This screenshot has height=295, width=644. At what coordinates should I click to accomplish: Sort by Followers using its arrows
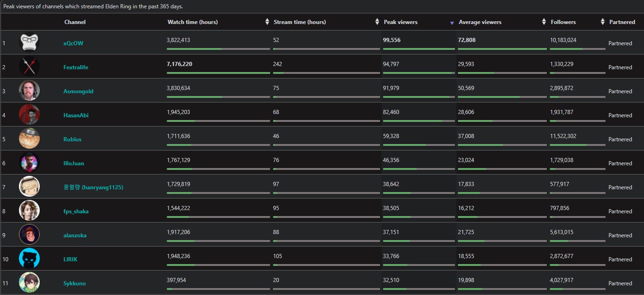click(602, 22)
